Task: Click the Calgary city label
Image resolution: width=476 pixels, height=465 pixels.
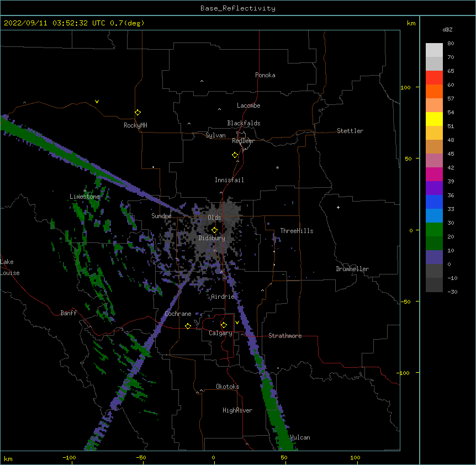Action: pos(220,333)
